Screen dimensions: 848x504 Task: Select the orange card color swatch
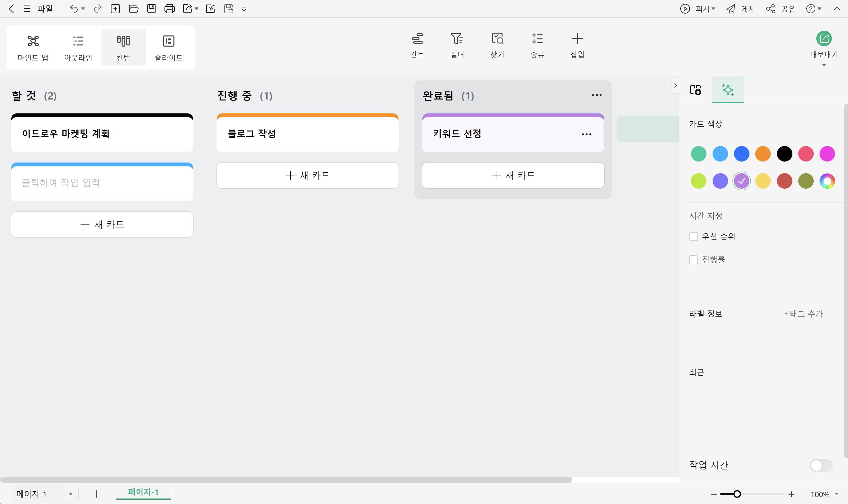coord(763,153)
